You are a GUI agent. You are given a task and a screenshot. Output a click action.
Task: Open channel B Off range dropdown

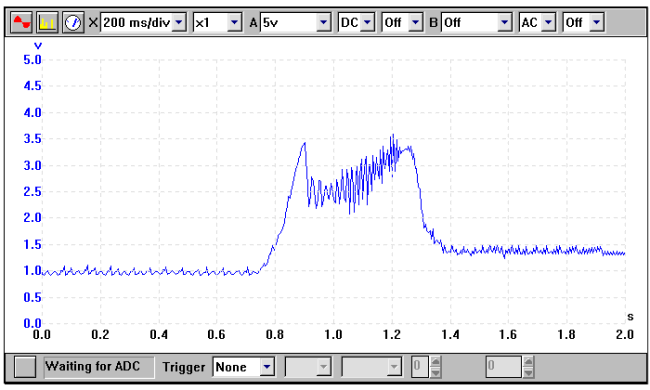[x=504, y=22]
